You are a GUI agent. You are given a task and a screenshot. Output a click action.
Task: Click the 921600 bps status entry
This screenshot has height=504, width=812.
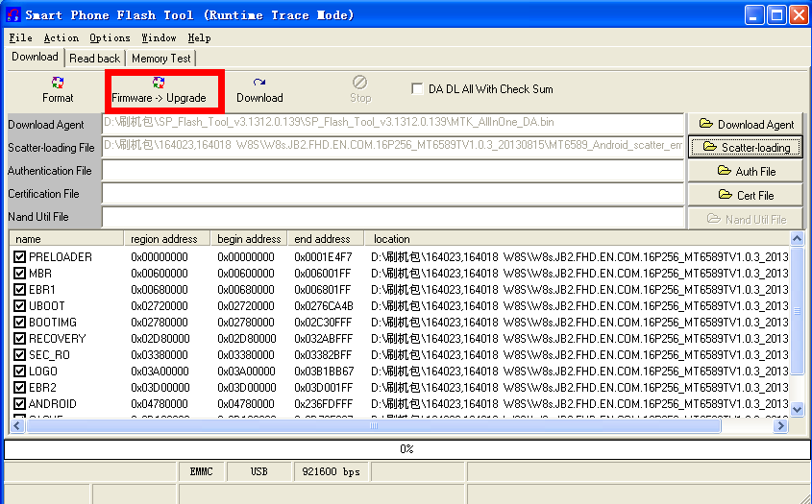[331, 471]
